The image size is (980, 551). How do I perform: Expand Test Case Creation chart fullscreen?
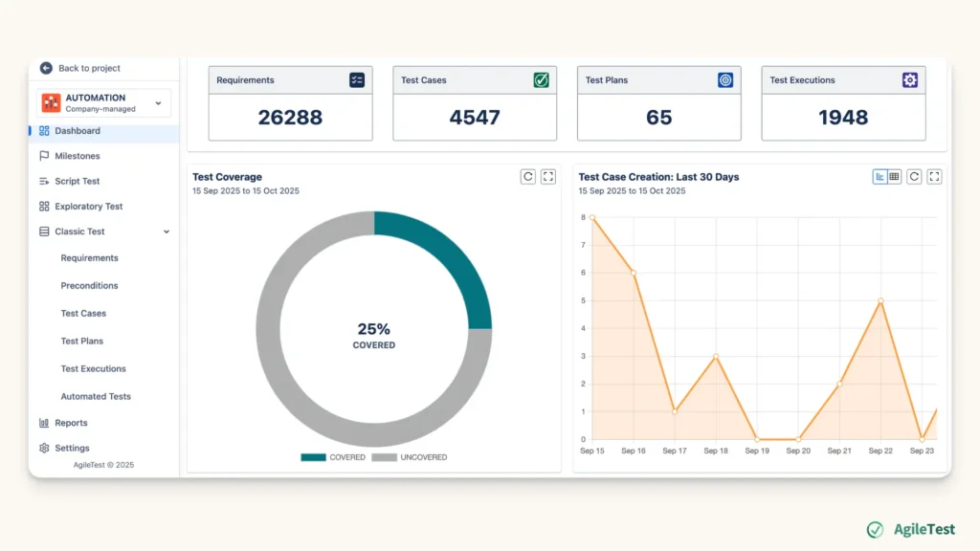(x=934, y=177)
